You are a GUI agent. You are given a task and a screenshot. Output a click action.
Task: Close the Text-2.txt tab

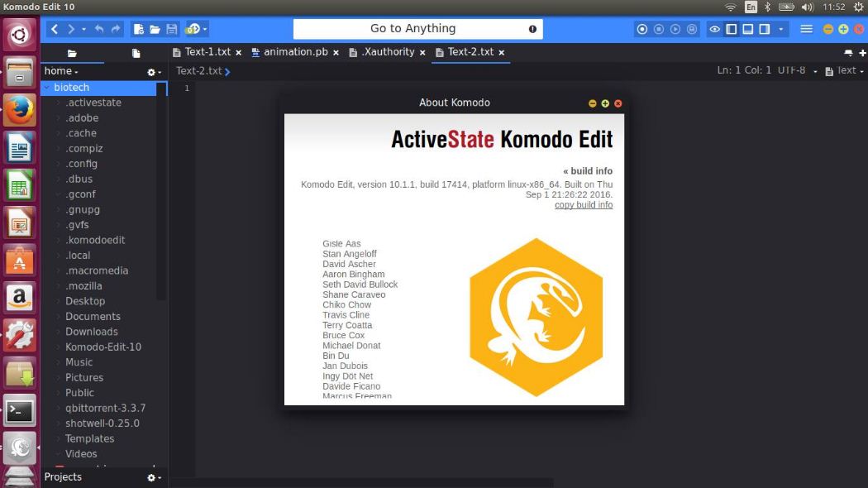[502, 53]
